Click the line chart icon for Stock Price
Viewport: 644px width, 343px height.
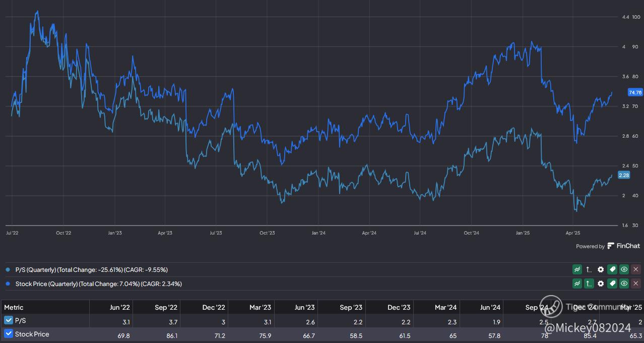pos(577,284)
